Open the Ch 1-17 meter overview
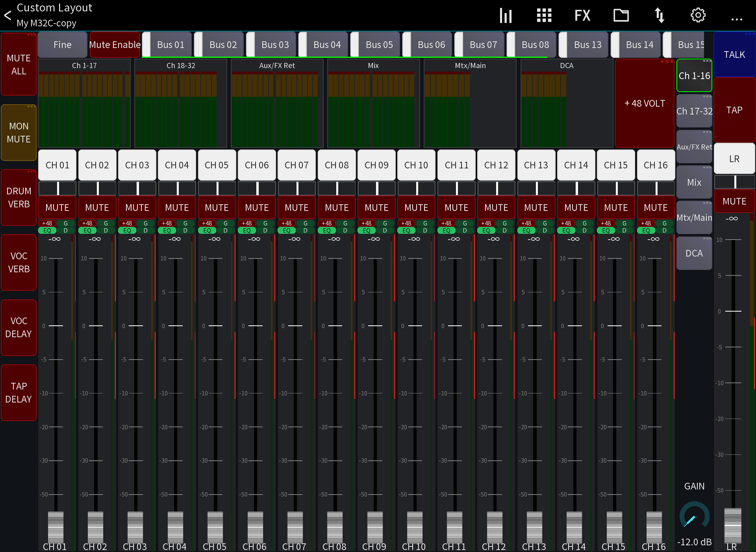 click(x=84, y=103)
